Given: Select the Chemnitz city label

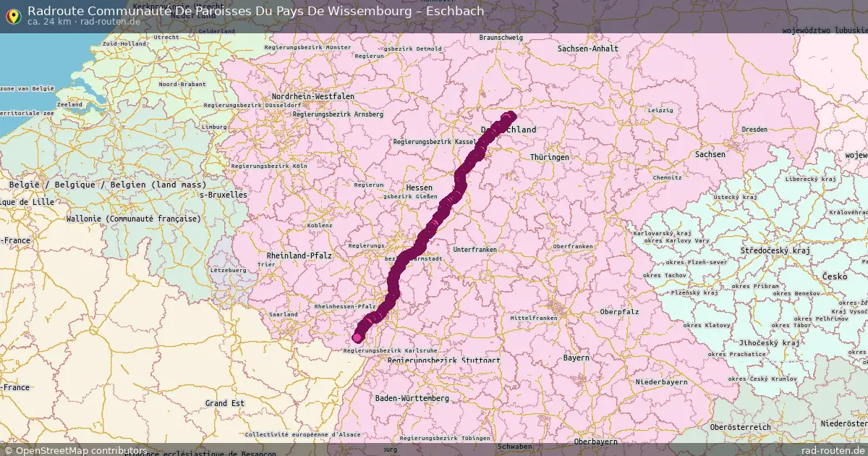Looking at the screenshot, I should [x=667, y=177].
